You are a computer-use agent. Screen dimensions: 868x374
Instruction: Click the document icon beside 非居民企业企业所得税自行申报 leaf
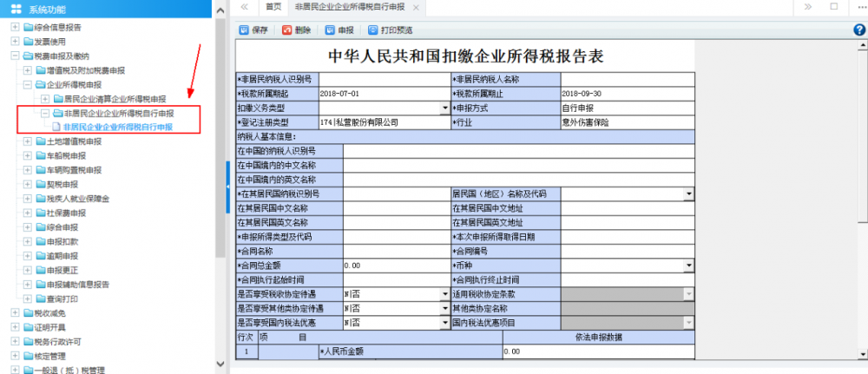click(x=56, y=128)
